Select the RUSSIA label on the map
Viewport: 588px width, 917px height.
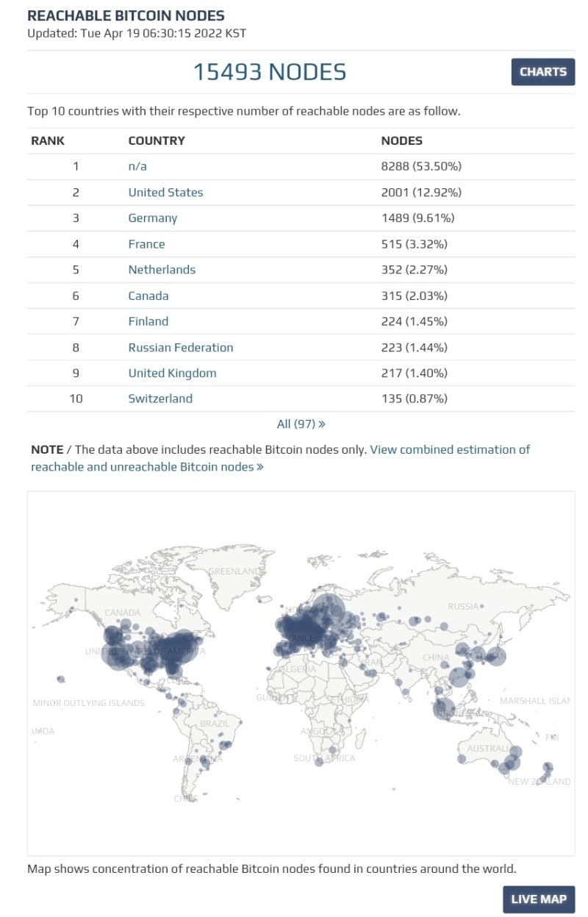pos(463,607)
